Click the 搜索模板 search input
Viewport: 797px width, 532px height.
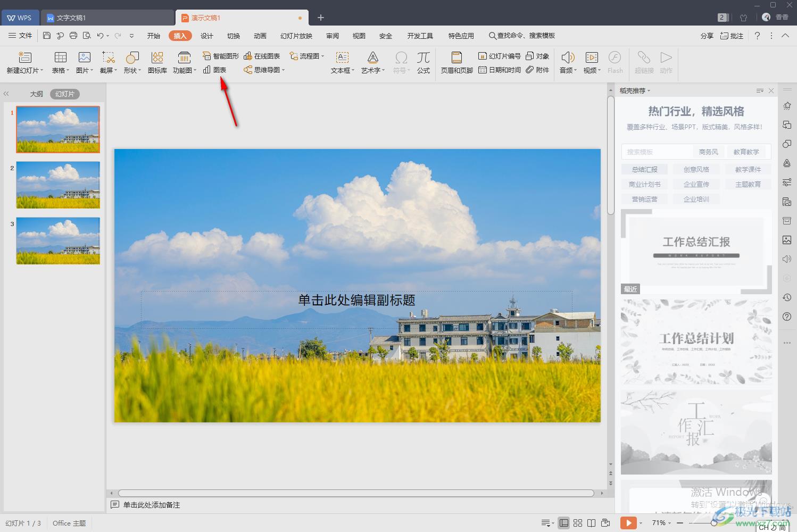657,152
